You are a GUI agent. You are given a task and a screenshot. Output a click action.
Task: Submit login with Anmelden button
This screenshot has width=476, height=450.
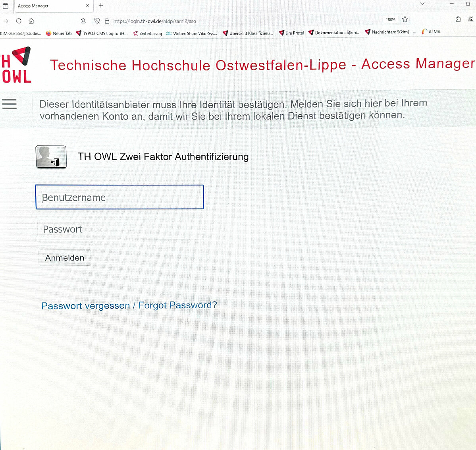[x=65, y=258]
